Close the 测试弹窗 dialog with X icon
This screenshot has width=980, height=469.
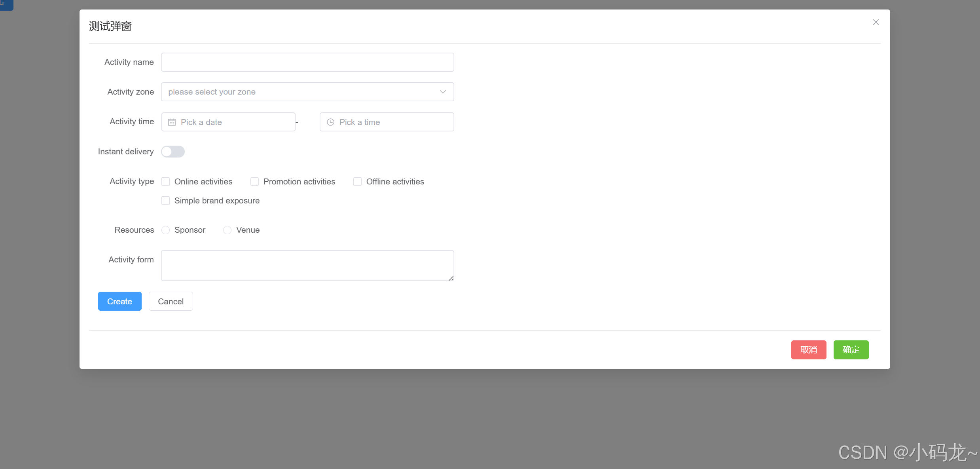coord(876,22)
